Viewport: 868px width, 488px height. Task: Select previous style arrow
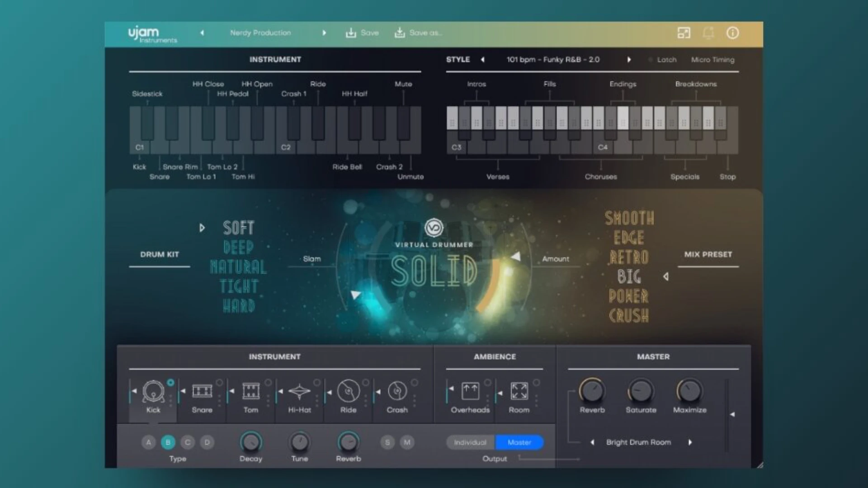482,60
